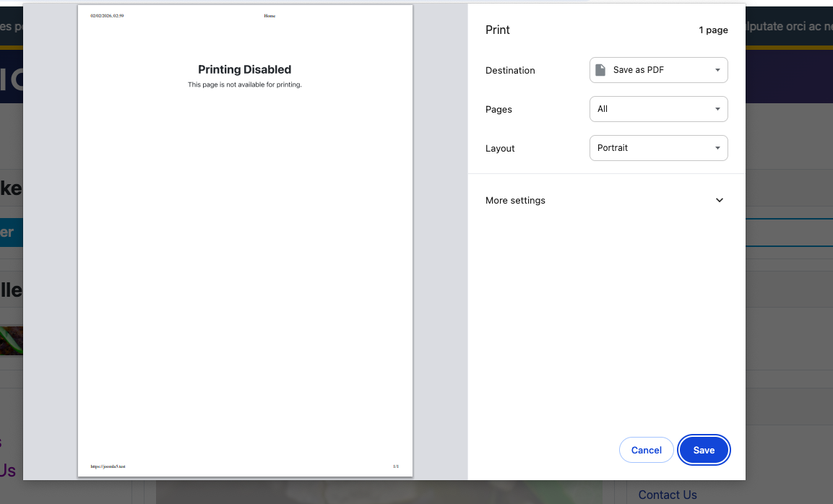This screenshot has width=833, height=504.
Task: Click the 1 page count label
Action: 712,30
